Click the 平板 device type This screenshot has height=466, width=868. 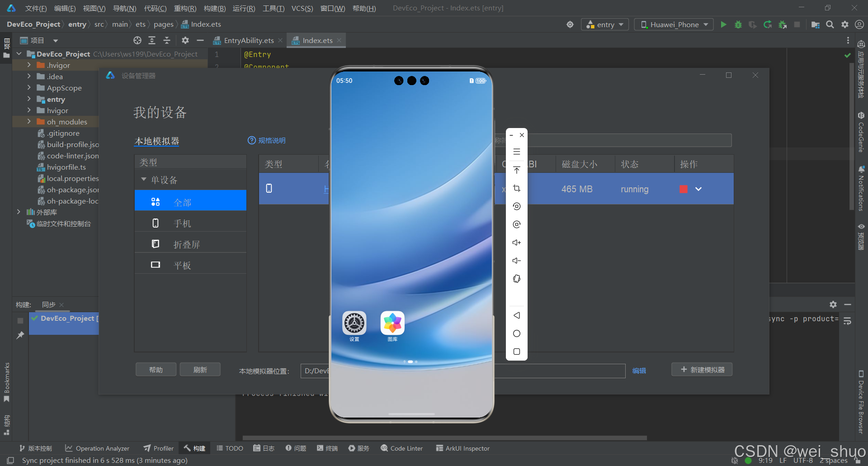pyautogui.click(x=190, y=265)
